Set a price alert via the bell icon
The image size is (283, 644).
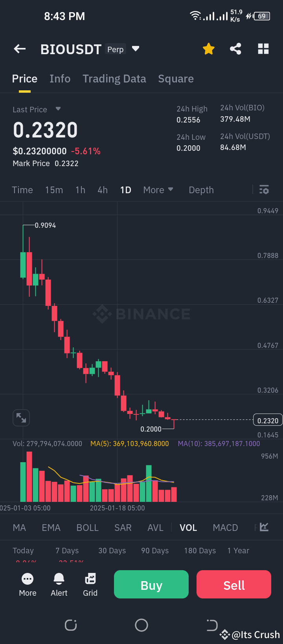59,584
